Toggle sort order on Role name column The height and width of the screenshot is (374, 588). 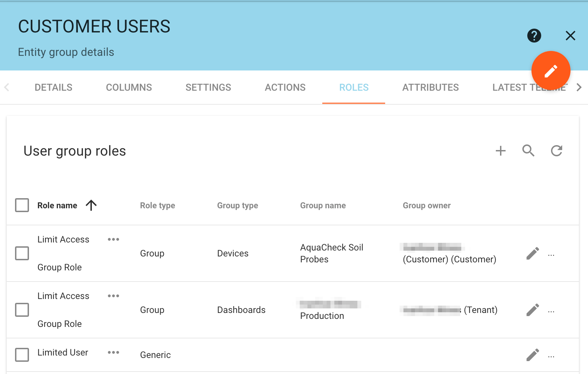click(91, 205)
